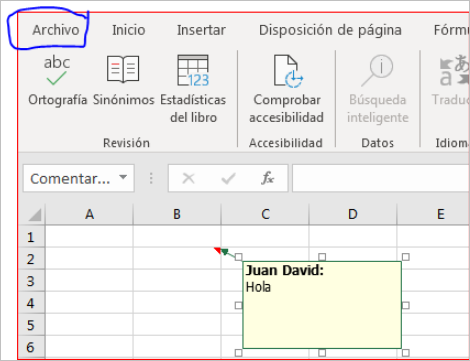Select row 1 header

(x=31, y=237)
